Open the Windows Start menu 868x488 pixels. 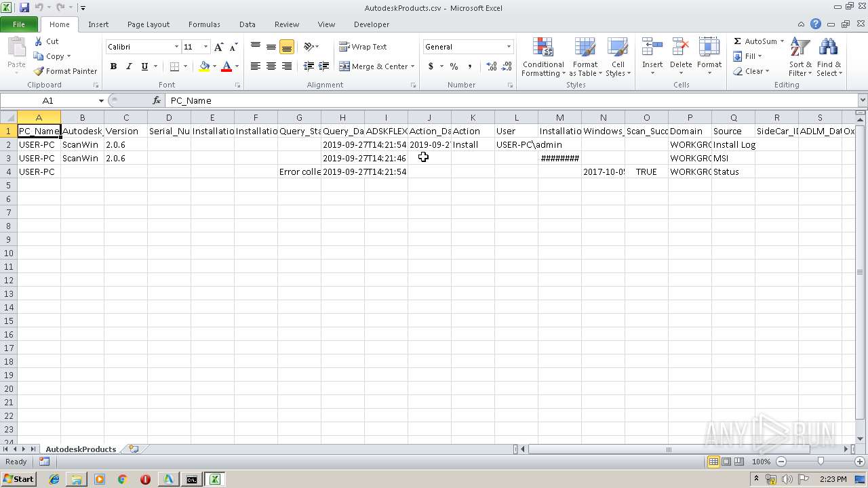coord(19,479)
